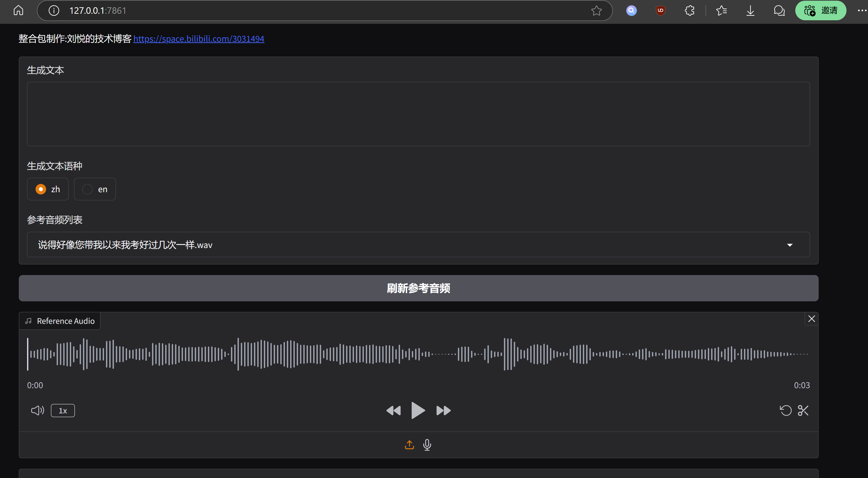Seek within the audio waveform
The height and width of the screenshot is (478, 868).
tap(418, 354)
